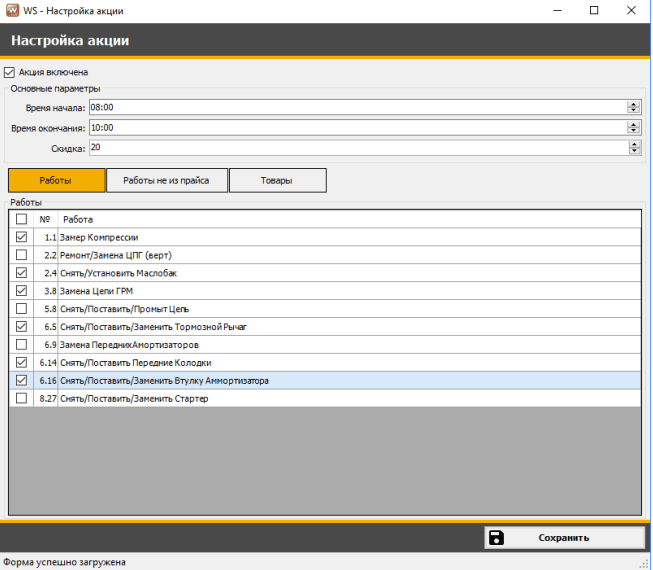Open the start time 'Время начала' spinner arrows

pyautogui.click(x=633, y=107)
